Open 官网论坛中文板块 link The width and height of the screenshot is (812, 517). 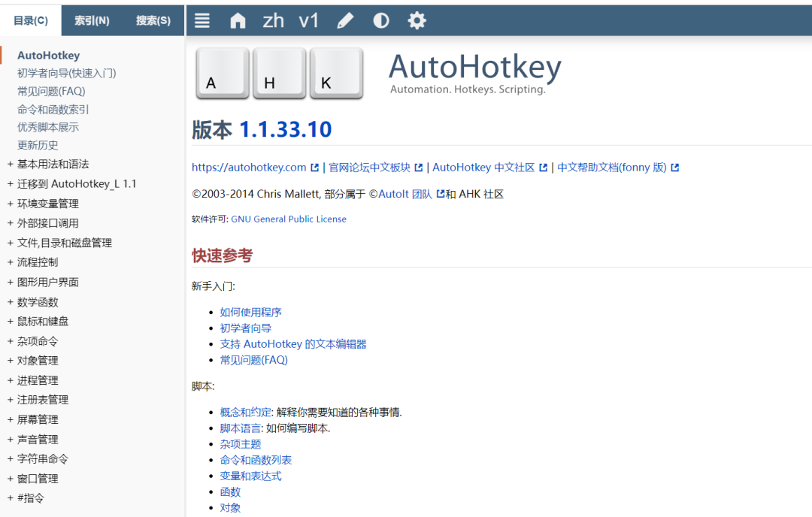[369, 167]
